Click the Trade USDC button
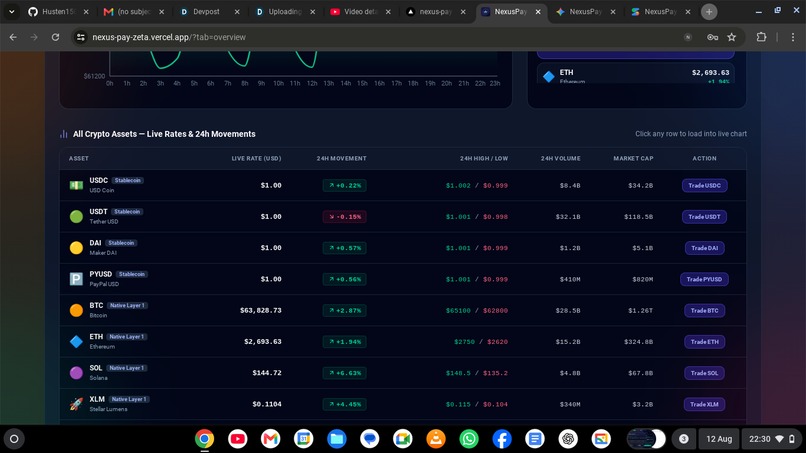 (x=704, y=186)
